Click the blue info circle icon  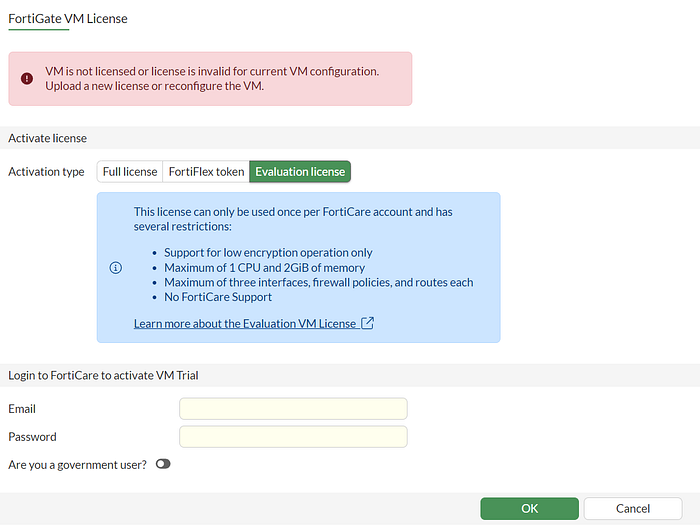point(116,267)
